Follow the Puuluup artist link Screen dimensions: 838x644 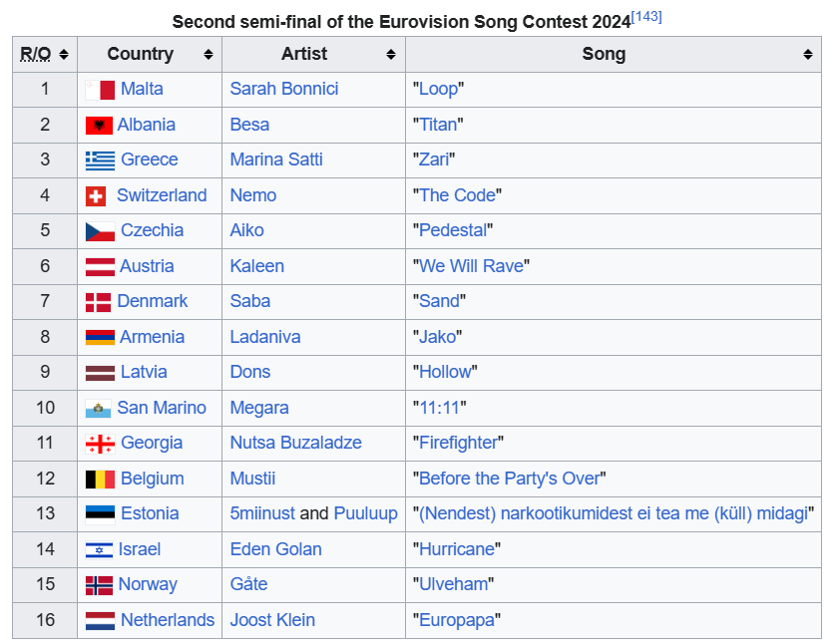click(365, 513)
